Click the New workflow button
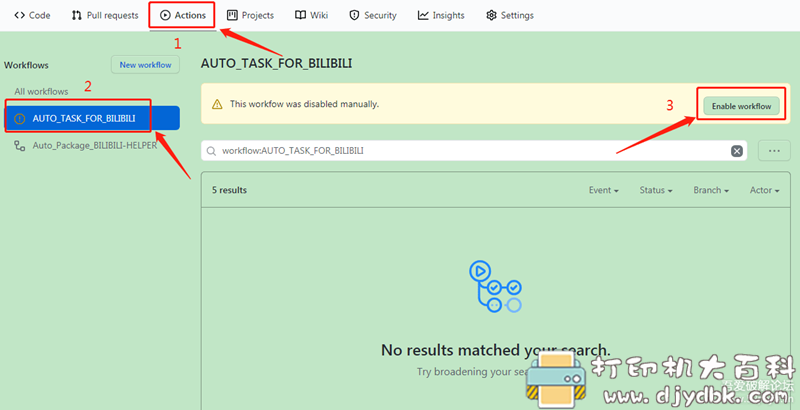Image resolution: width=800 pixels, height=410 pixels. 145,65
